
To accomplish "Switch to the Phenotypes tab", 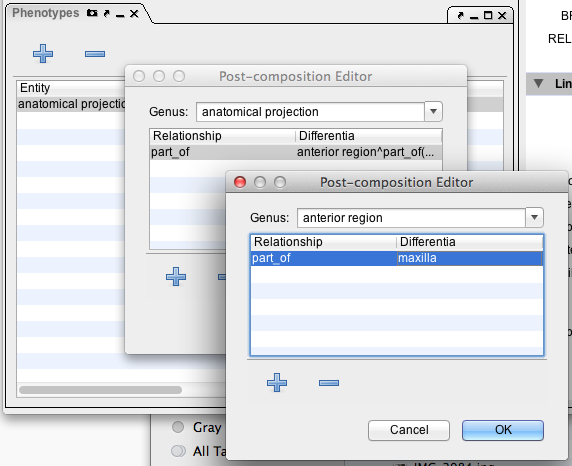I will point(46,13).
